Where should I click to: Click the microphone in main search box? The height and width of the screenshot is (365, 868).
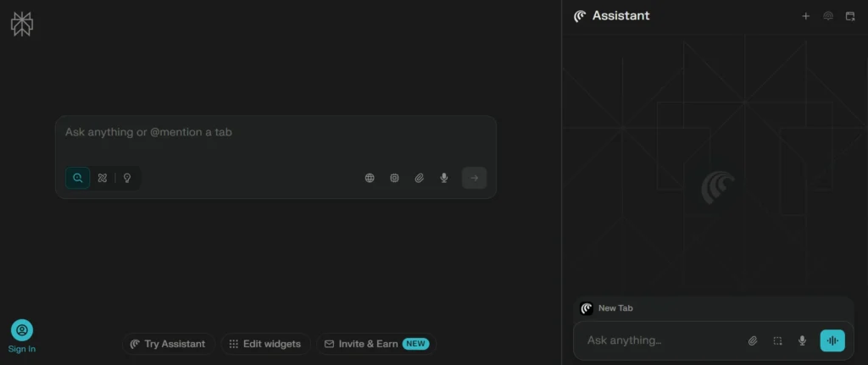pyautogui.click(x=443, y=178)
